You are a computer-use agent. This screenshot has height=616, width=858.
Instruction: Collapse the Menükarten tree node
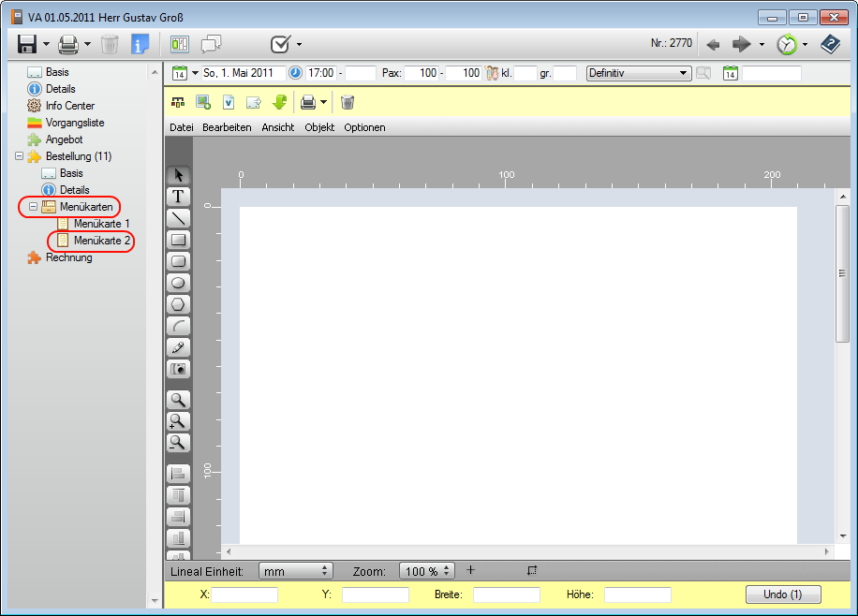click(x=34, y=207)
